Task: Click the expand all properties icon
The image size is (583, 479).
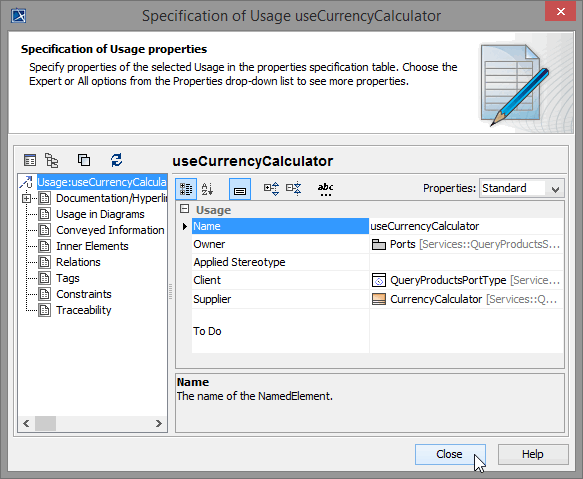Action: (x=271, y=189)
